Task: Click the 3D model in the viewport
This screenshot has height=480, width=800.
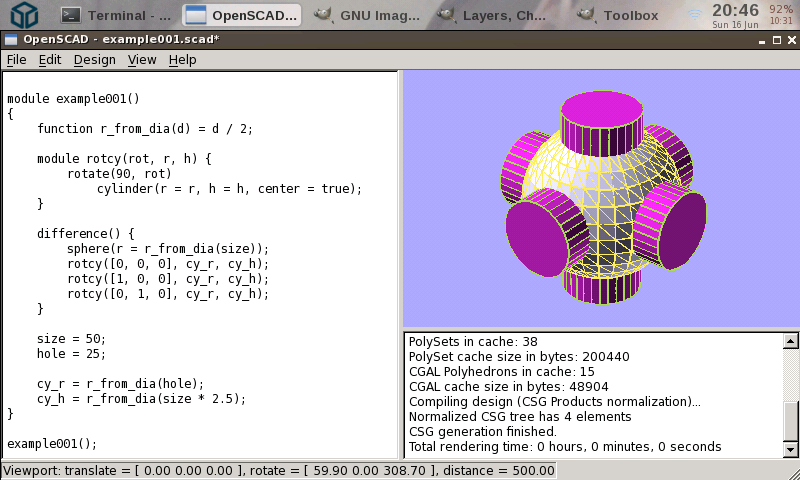Action: (598, 195)
